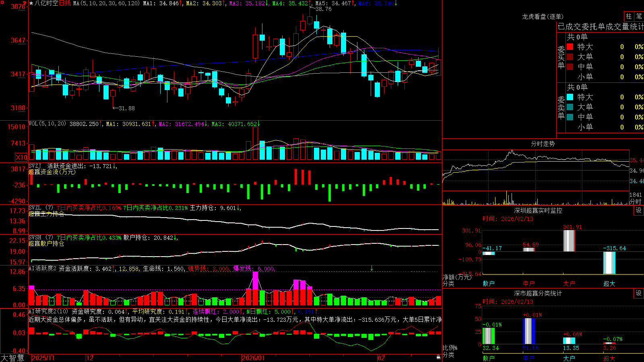The height and width of the screenshot is (362, 644).
Task: Click the stock name 八亿时空
Action: pyautogui.click(x=46, y=3)
